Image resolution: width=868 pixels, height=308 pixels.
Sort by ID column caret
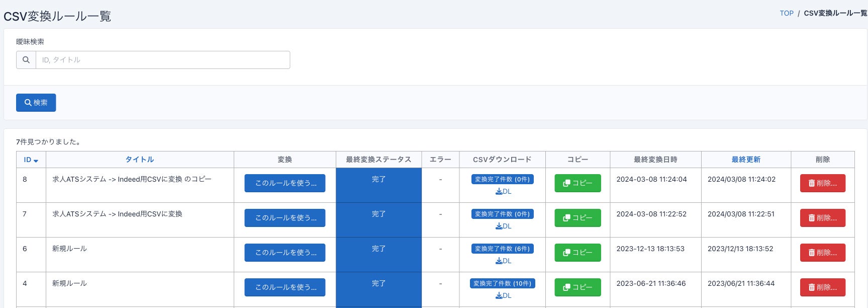point(36,161)
